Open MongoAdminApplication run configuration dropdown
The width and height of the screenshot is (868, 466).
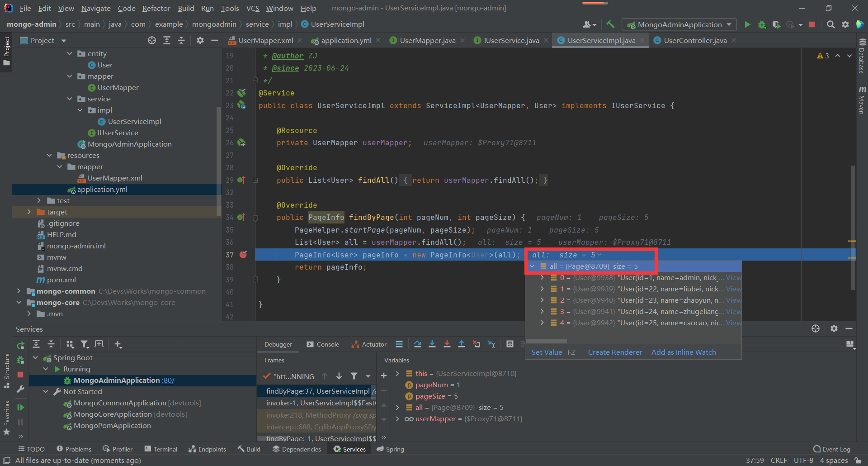click(x=679, y=24)
